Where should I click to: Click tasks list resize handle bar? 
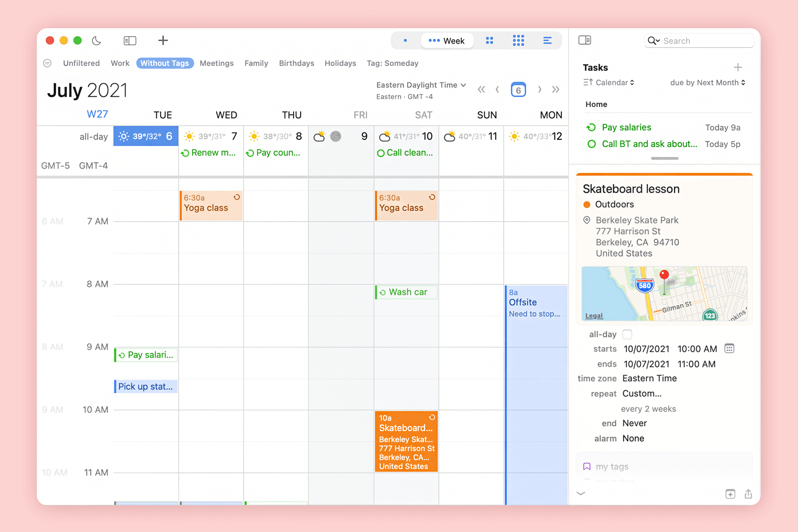point(664,159)
